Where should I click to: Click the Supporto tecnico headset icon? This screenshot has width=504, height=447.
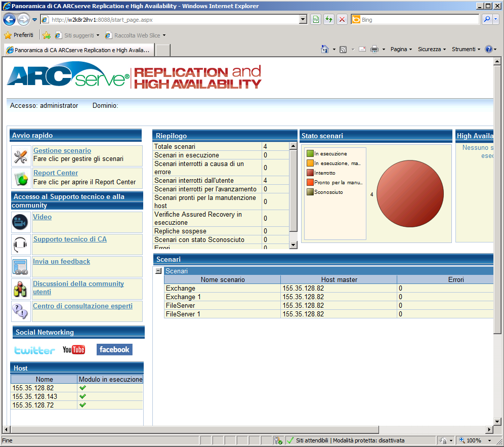pos(20,245)
